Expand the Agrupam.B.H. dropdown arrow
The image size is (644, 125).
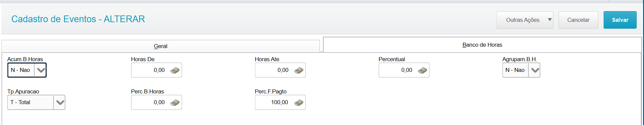coord(535,70)
